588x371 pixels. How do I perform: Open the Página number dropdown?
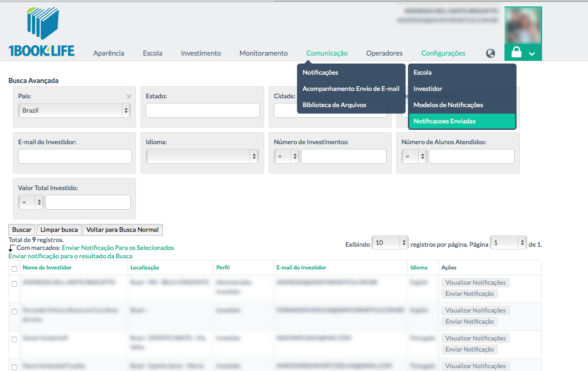(509, 243)
